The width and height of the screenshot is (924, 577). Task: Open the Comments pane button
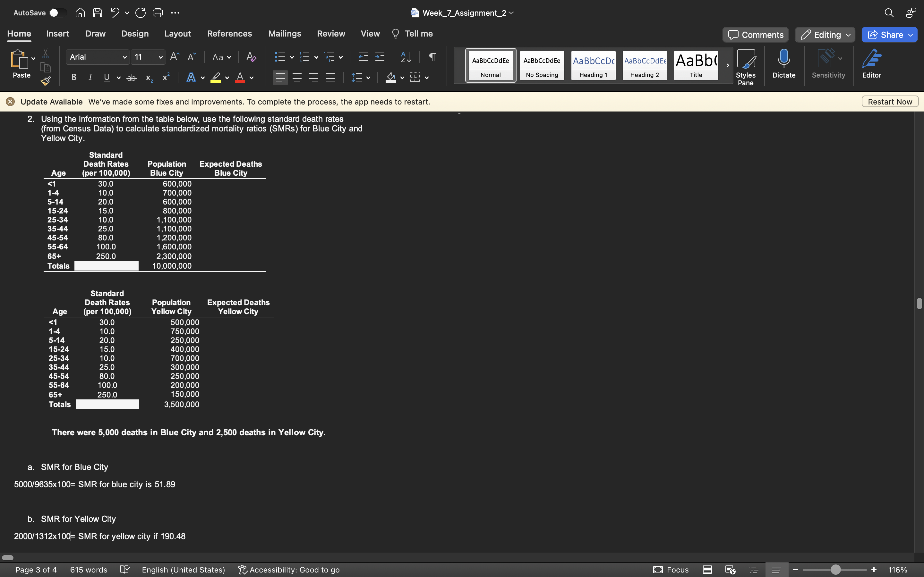pos(755,35)
